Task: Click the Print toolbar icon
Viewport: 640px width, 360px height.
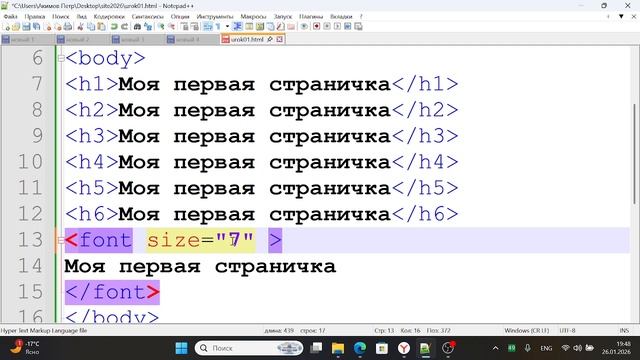Action: point(68,27)
